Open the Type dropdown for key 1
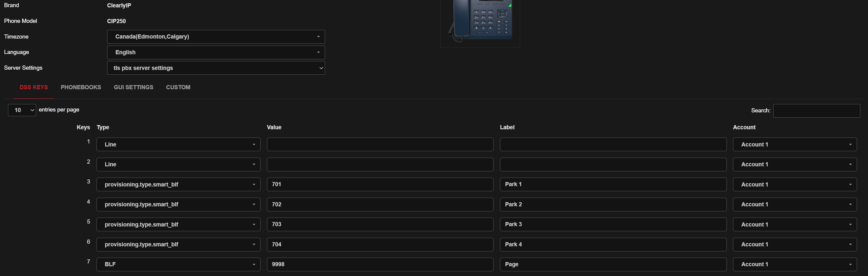The height and width of the screenshot is (276, 868). click(178, 144)
